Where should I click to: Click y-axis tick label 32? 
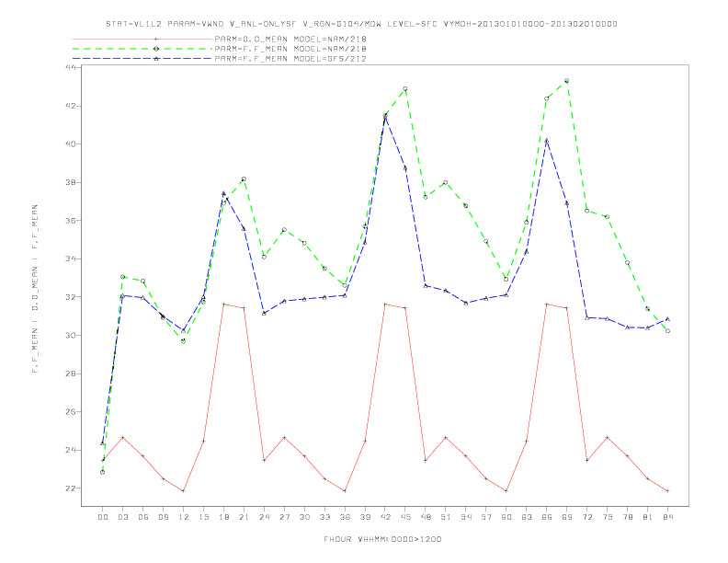point(71,297)
